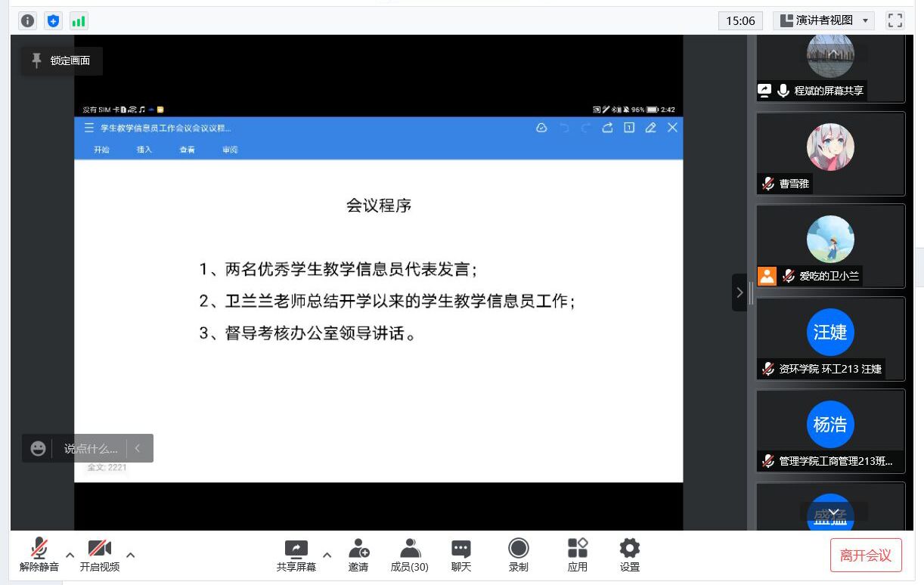Expand audio options arrow beside microphone
The width and height of the screenshot is (924, 585).
(x=70, y=555)
